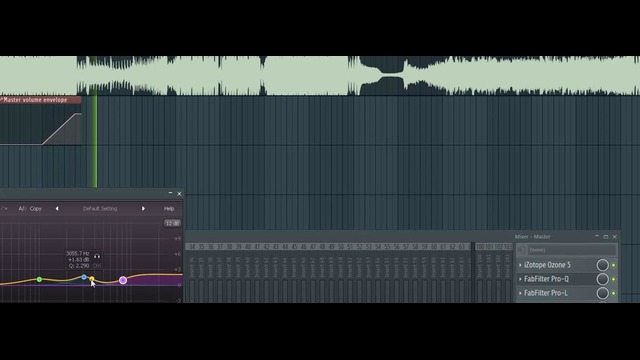The image size is (640, 360).
Task: Open the Default Setting preset menu
Action: pos(100,209)
